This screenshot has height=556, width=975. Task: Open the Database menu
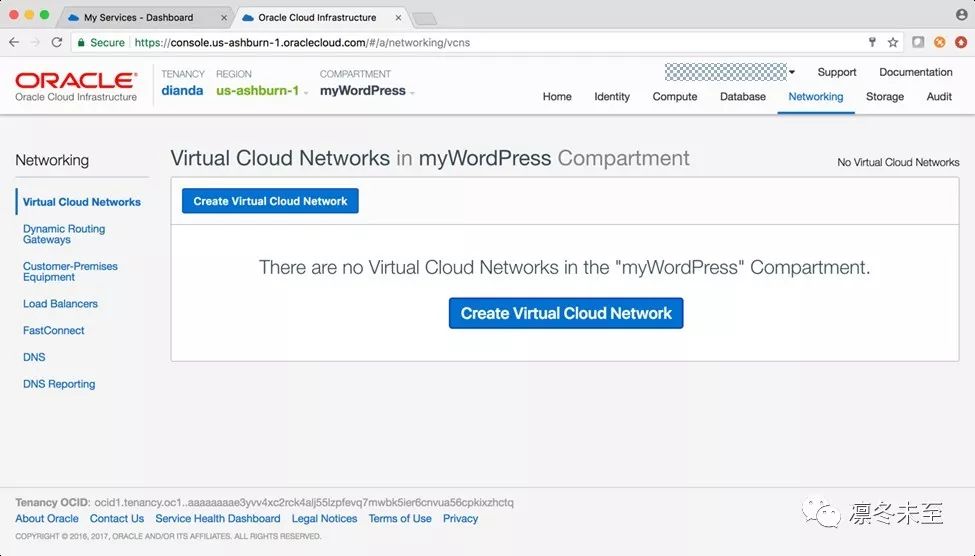tap(742, 96)
